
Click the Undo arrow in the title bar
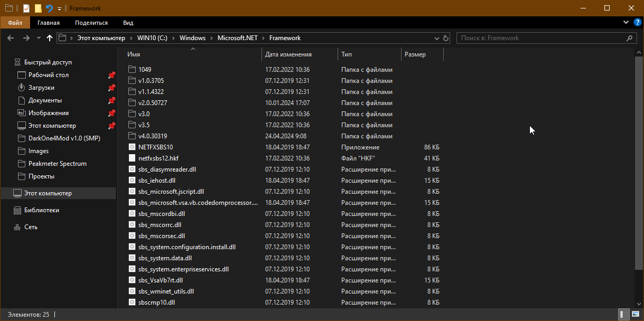click(x=49, y=8)
